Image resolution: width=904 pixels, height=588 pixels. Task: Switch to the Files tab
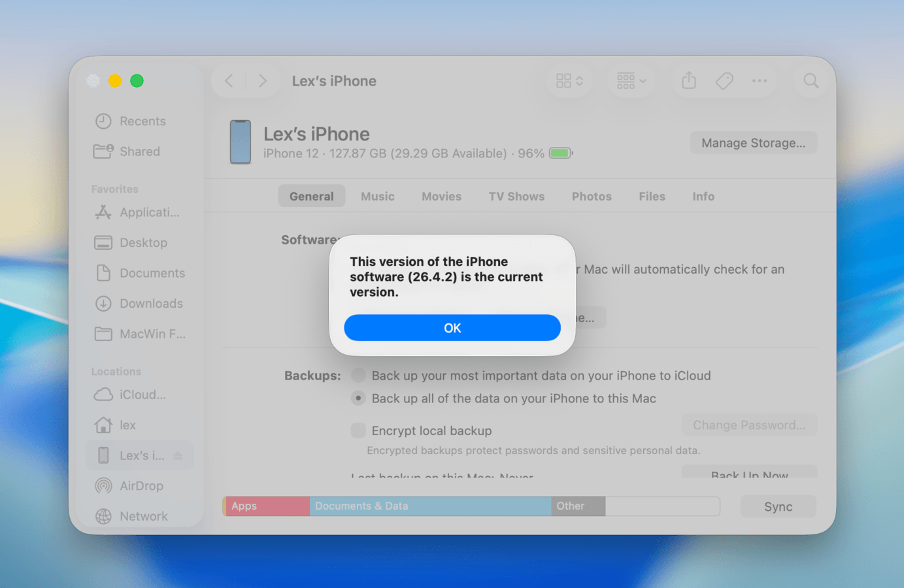coord(652,197)
